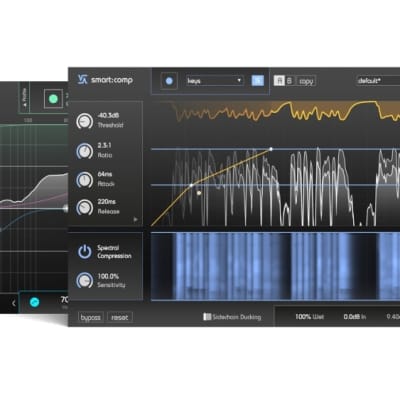Click the copy button

306,81
